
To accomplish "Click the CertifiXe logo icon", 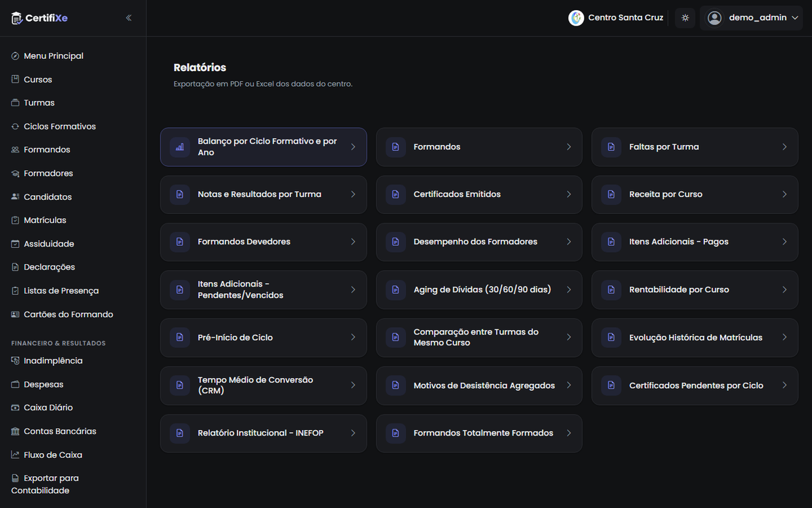I will click(x=17, y=18).
